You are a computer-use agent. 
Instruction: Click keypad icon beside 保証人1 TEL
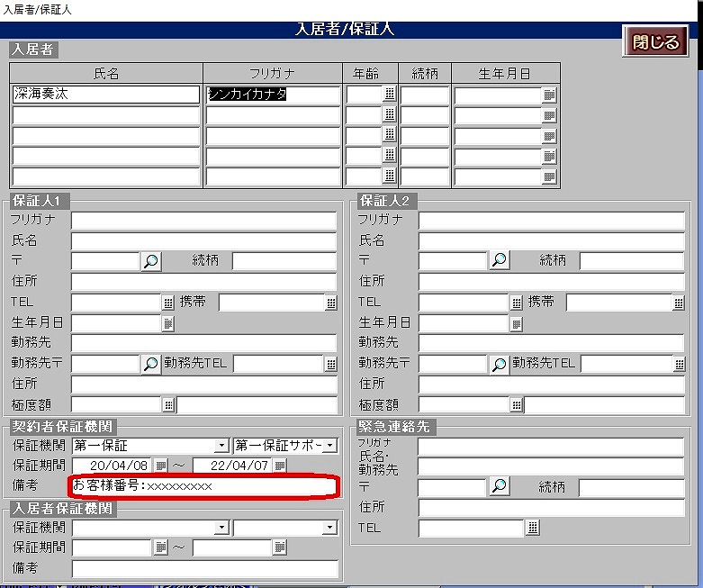168,303
